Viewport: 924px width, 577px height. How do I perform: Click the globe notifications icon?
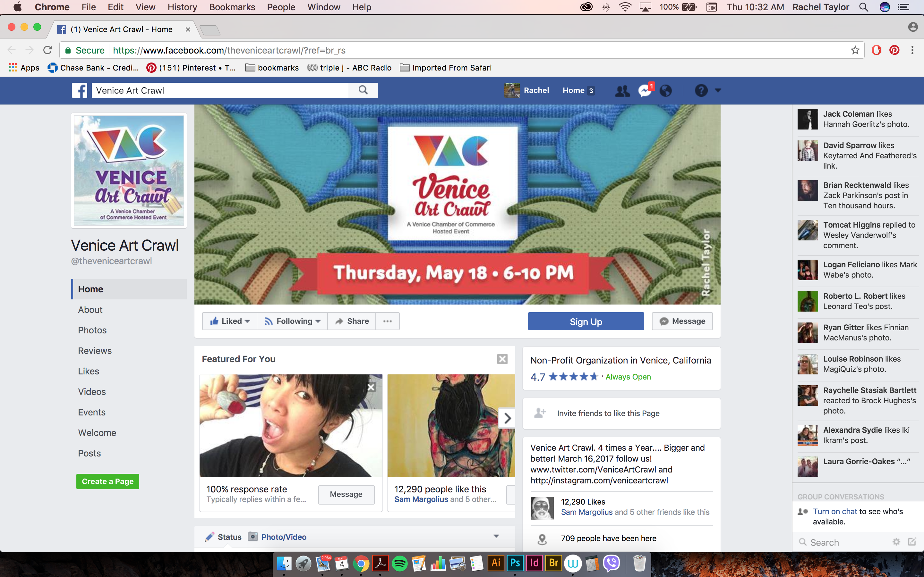(x=665, y=90)
